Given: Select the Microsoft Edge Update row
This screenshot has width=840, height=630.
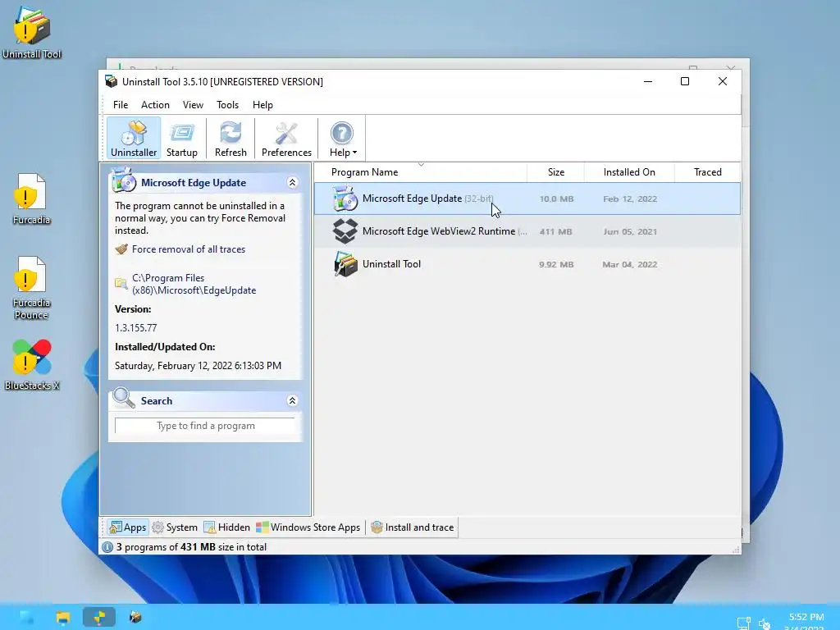Looking at the screenshot, I should (x=527, y=199).
